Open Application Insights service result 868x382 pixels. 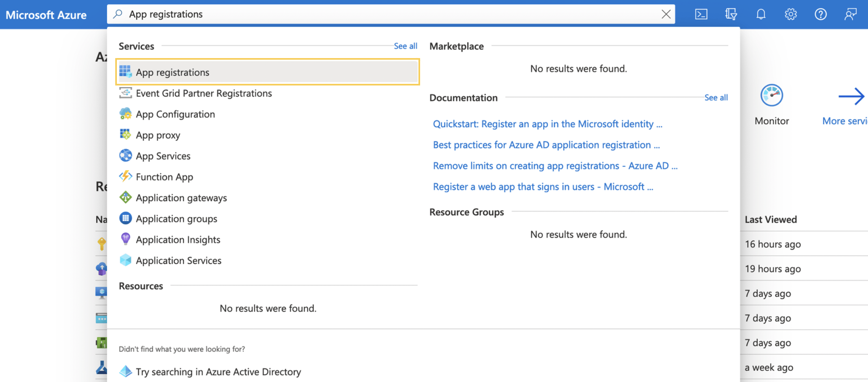click(x=178, y=240)
